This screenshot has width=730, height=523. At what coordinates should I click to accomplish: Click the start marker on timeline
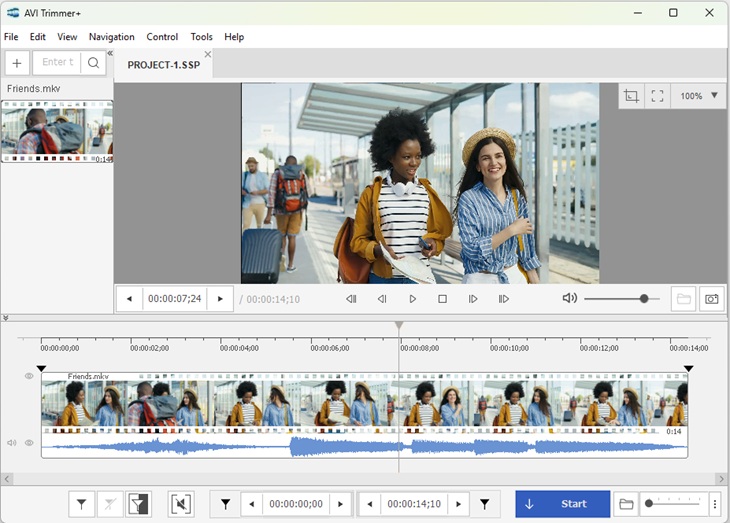[x=41, y=369]
